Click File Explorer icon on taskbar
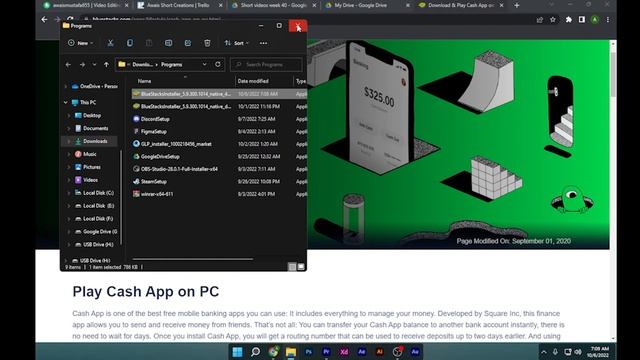The height and width of the screenshot is (360, 640). (x=291, y=351)
